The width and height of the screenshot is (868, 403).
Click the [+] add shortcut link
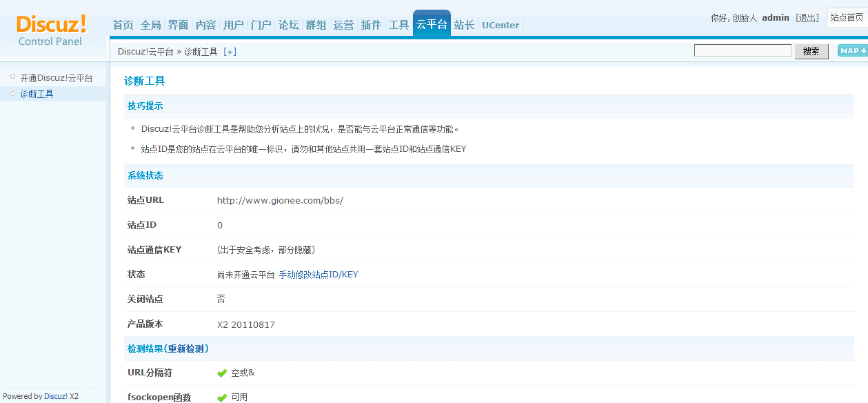tap(230, 52)
